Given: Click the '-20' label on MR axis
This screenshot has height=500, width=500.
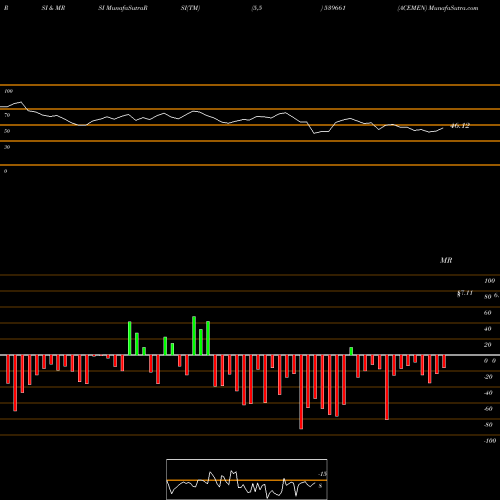Looking at the screenshot, I should (488, 377).
